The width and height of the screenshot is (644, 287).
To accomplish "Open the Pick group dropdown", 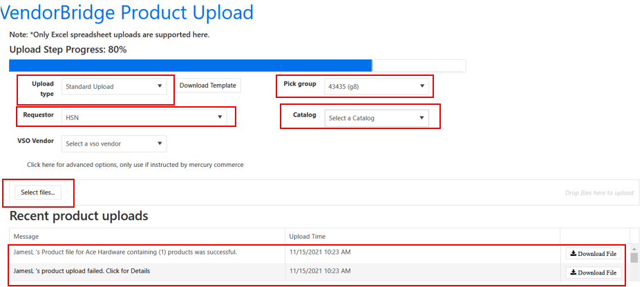I will [376, 86].
